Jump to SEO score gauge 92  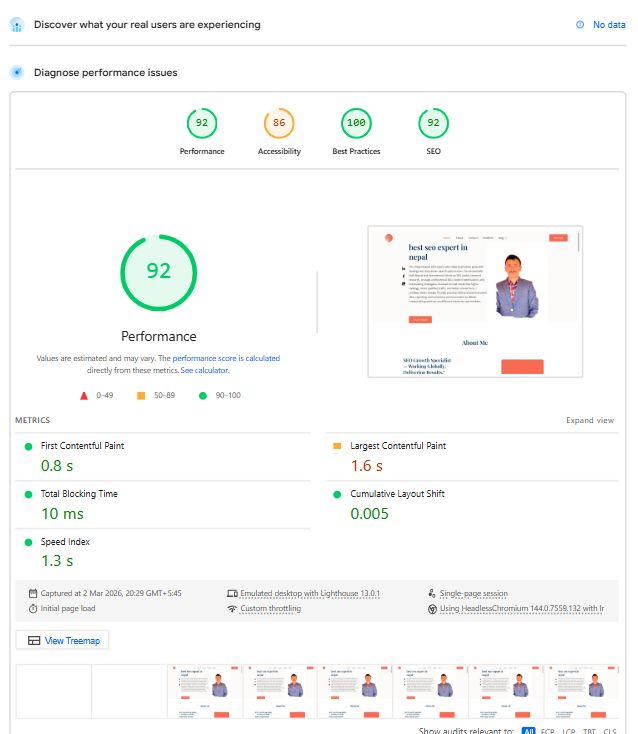[x=433, y=123]
